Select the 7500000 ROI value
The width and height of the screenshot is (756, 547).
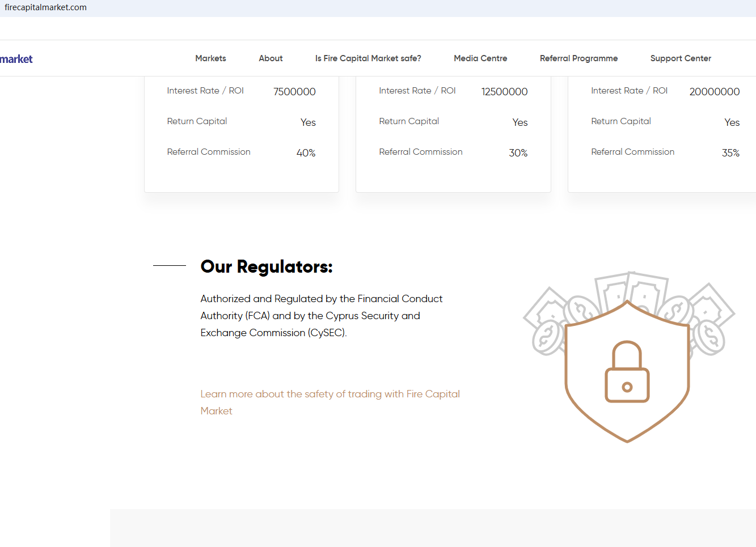coord(294,92)
